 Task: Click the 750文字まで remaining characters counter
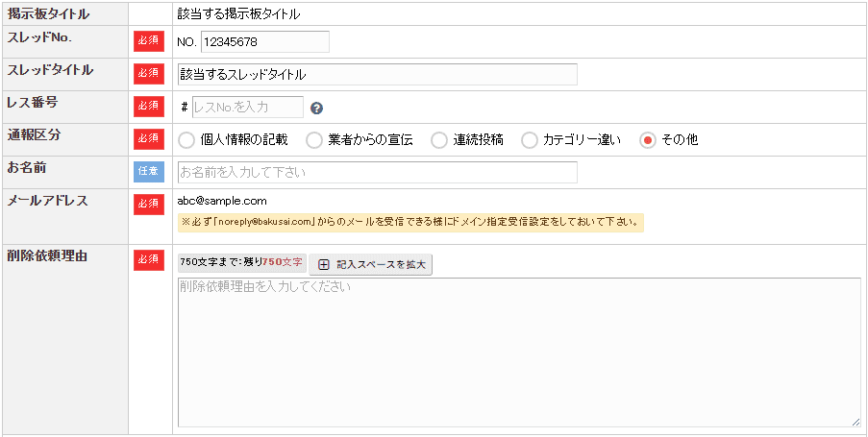pyautogui.click(x=241, y=262)
